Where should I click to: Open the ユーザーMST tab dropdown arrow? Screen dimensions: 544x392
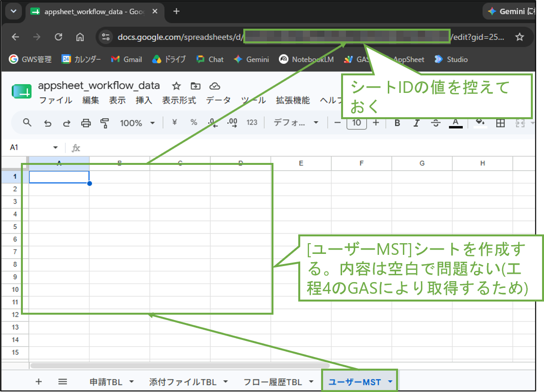point(390,382)
